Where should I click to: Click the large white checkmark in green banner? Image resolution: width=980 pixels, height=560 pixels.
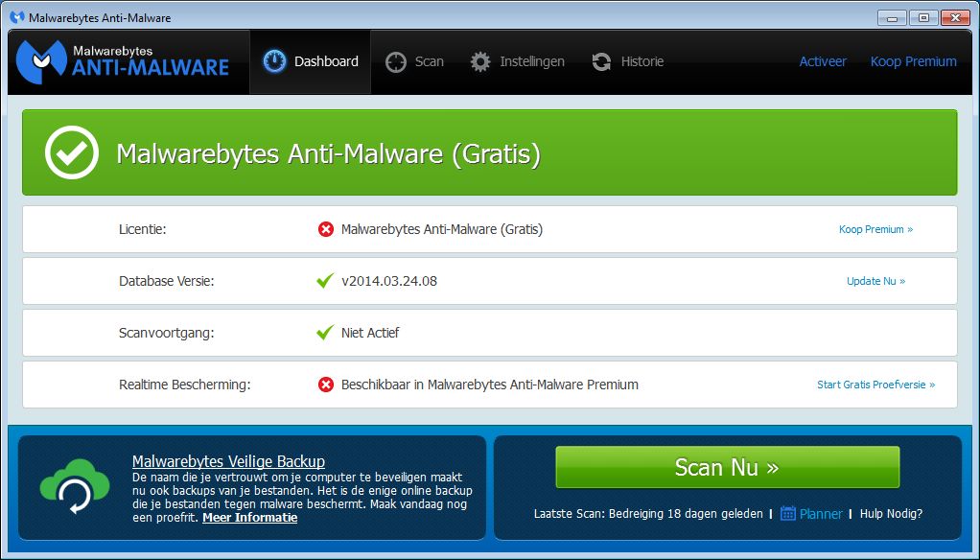72,152
